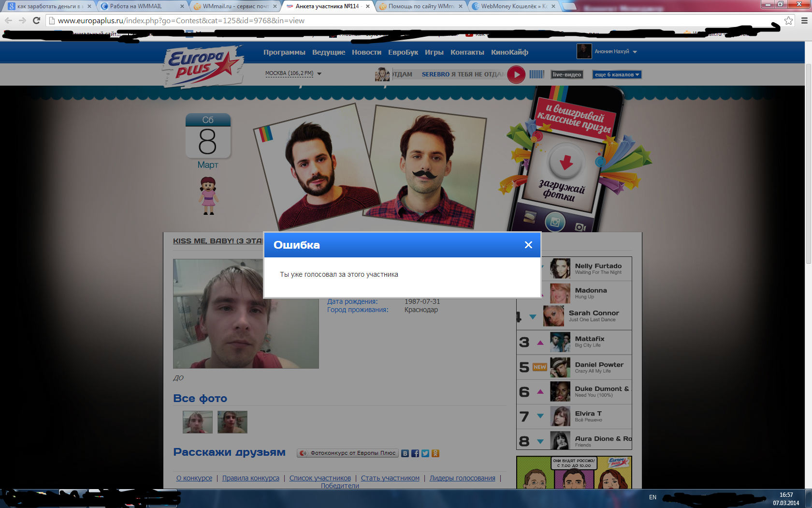Close the Ошибка error dialog
The height and width of the screenshot is (508, 812).
pos(528,245)
